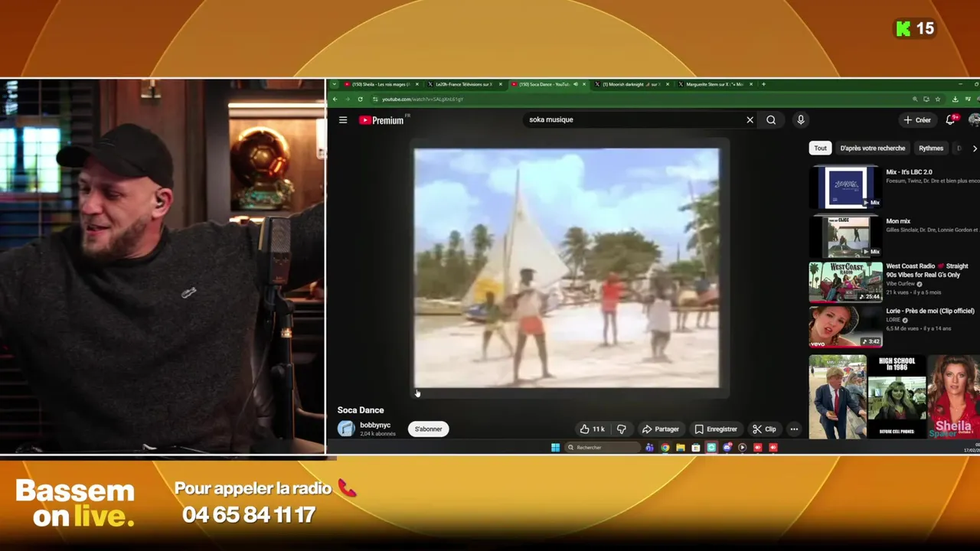The height and width of the screenshot is (551, 980).
Task: Open the Mon mix playlist thumbnail
Action: coord(845,236)
